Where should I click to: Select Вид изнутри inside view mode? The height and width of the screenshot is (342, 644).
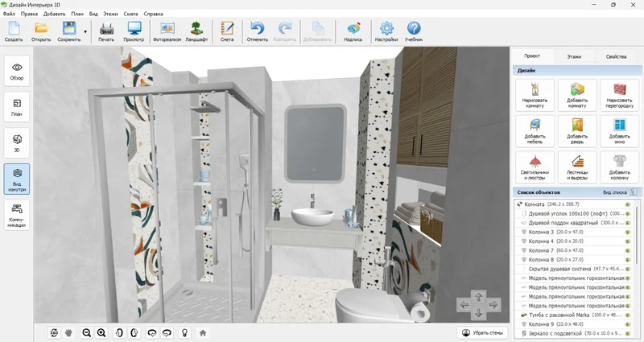point(17,179)
